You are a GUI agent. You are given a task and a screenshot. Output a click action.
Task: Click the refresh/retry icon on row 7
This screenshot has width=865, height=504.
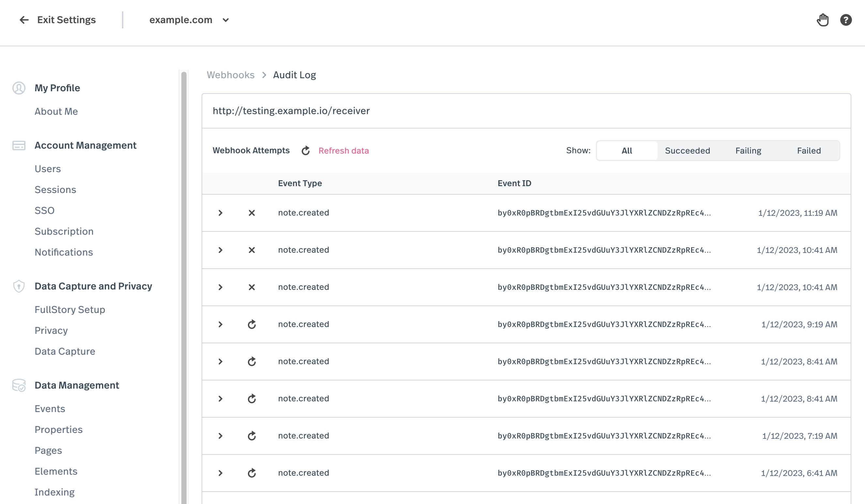point(251,436)
